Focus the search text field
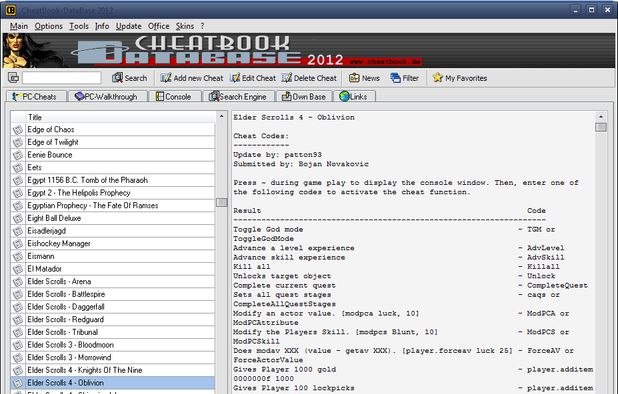618x394 pixels. 61,78
